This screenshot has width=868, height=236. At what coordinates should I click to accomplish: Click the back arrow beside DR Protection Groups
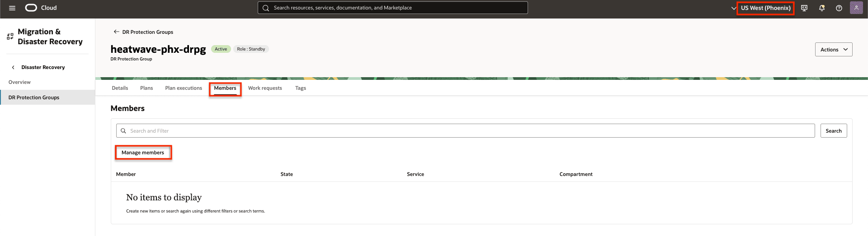coord(116,32)
